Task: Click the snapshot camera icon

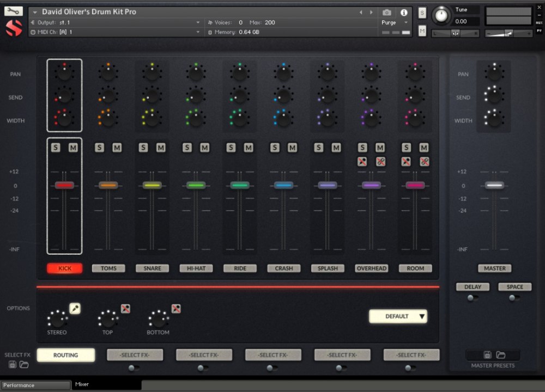Action: [387, 12]
